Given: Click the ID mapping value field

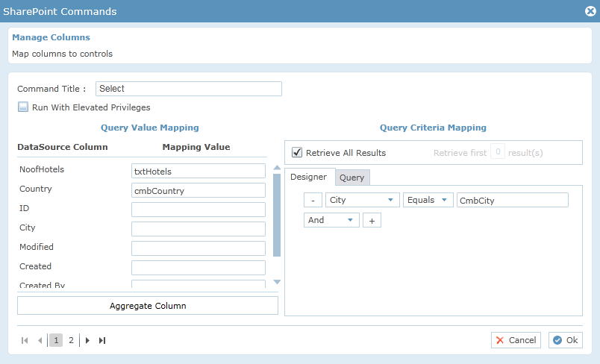Looking at the screenshot, I should click(x=199, y=210).
